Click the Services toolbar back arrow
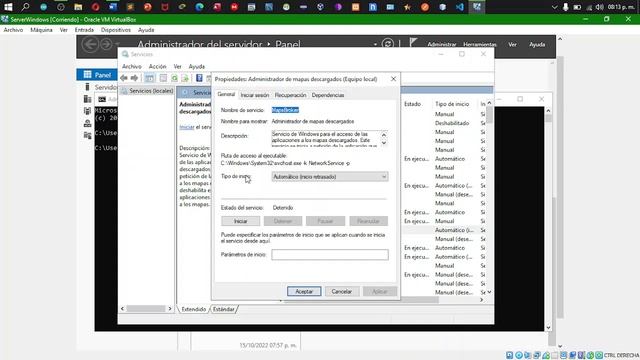 pos(124,78)
